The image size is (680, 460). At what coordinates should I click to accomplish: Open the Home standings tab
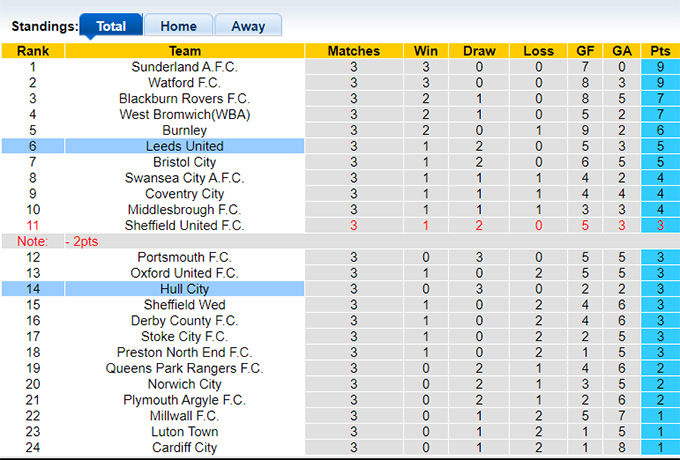pyautogui.click(x=178, y=26)
